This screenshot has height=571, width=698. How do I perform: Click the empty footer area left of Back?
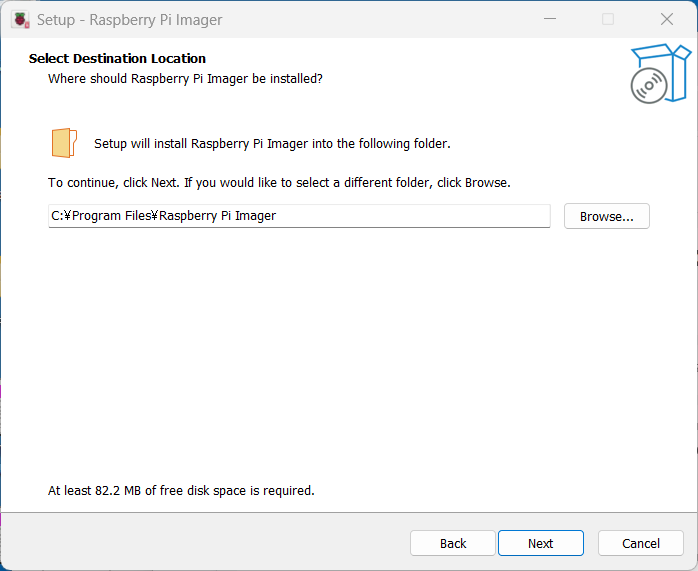pos(200,543)
